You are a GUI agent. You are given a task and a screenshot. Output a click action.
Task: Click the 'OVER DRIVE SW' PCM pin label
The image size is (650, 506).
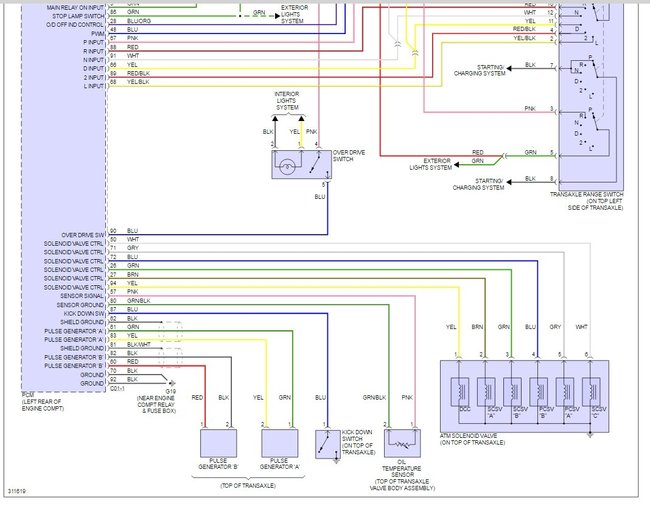pyautogui.click(x=83, y=235)
